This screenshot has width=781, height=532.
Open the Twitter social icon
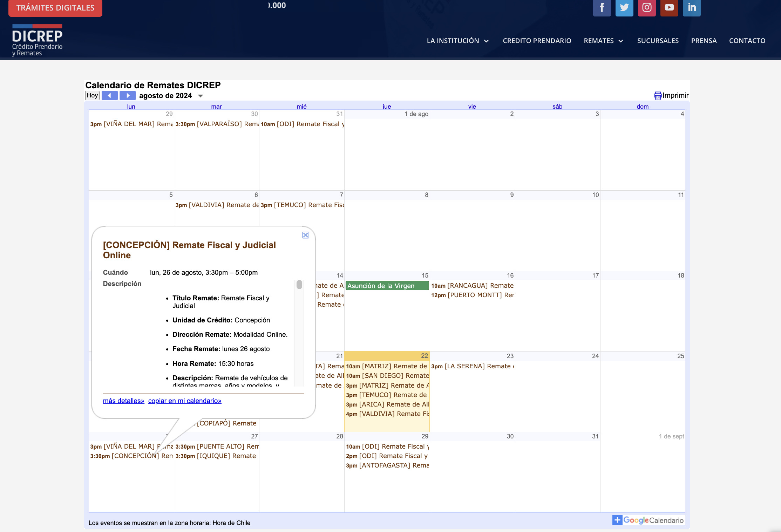tap(624, 7)
